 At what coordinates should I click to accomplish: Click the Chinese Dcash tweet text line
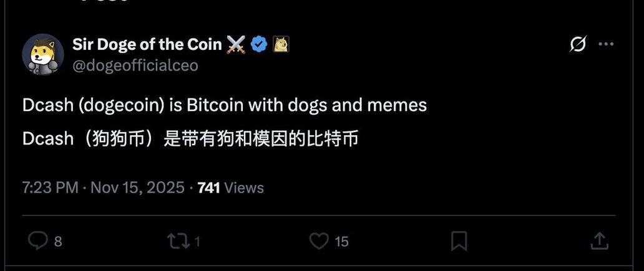click(190, 139)
